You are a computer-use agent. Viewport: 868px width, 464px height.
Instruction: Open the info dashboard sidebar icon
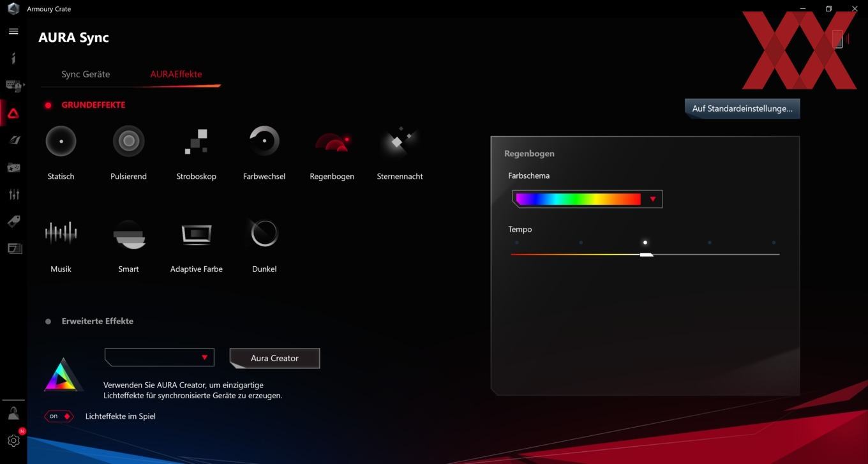13,58
